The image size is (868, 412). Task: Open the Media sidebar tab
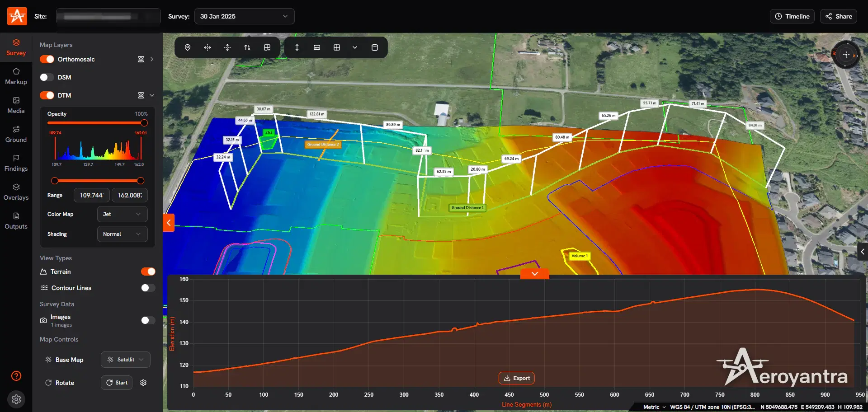point(16,105)
